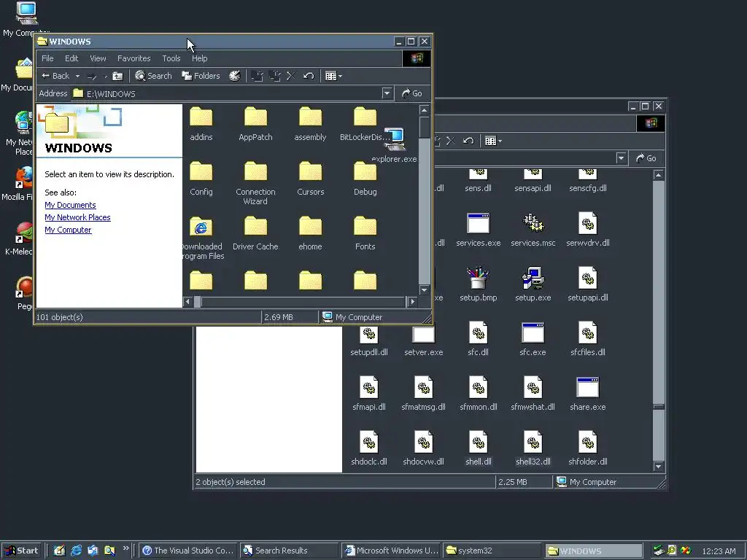
Task: Expand Quick Launch overflow chevron
Action: pos(125,548)
